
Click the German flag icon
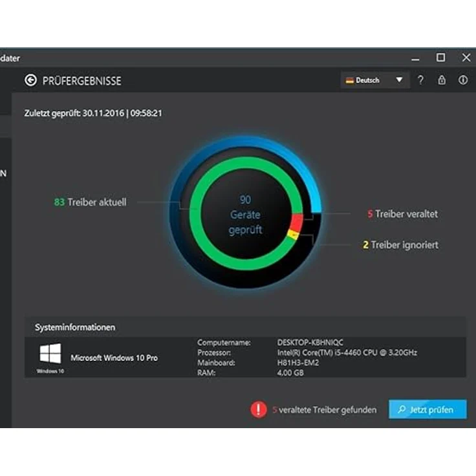pos(350,80)
